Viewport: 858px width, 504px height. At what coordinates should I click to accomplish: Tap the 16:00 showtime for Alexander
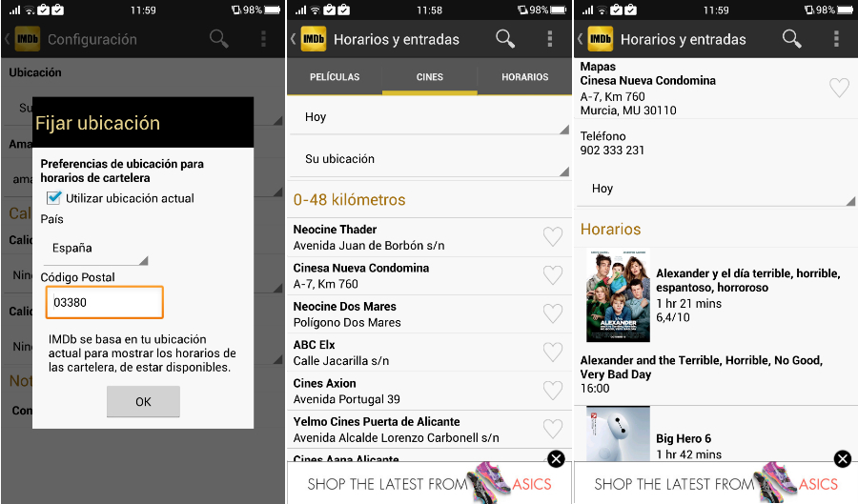click(x=595, y=389)
